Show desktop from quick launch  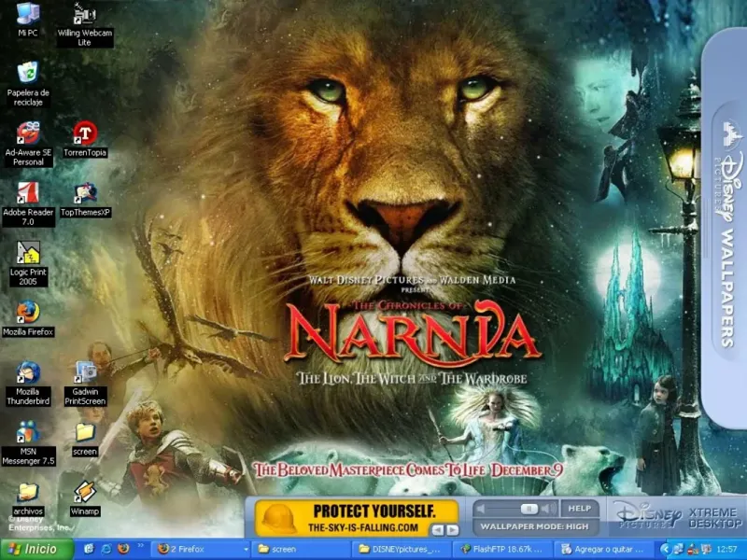(x=90, y=549)
